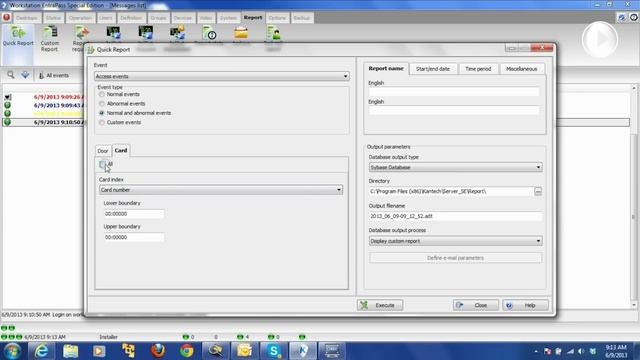Image resolution: width=640 pixels, height=360 pixels.
Task: Open the Card index dropdown
Action: coord(221,190)
